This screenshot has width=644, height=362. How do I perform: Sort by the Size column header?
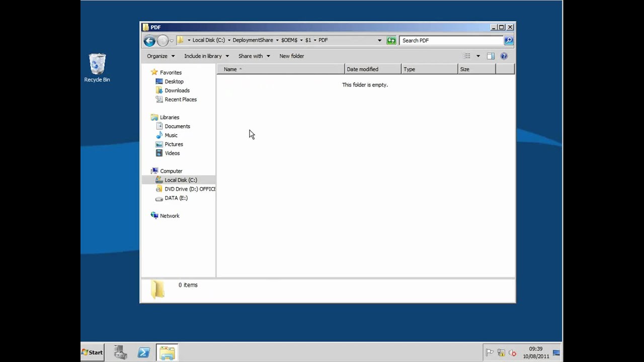click(x=477, y=69)
